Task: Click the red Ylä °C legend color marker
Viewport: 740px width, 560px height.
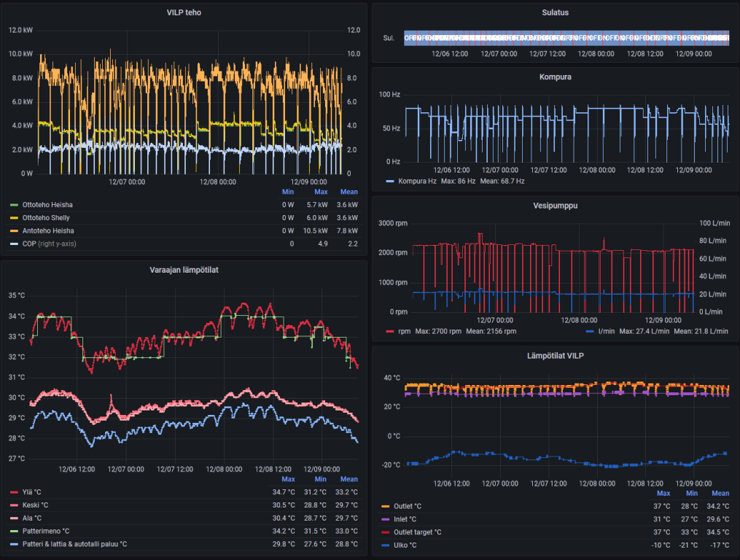Action: 14,492
